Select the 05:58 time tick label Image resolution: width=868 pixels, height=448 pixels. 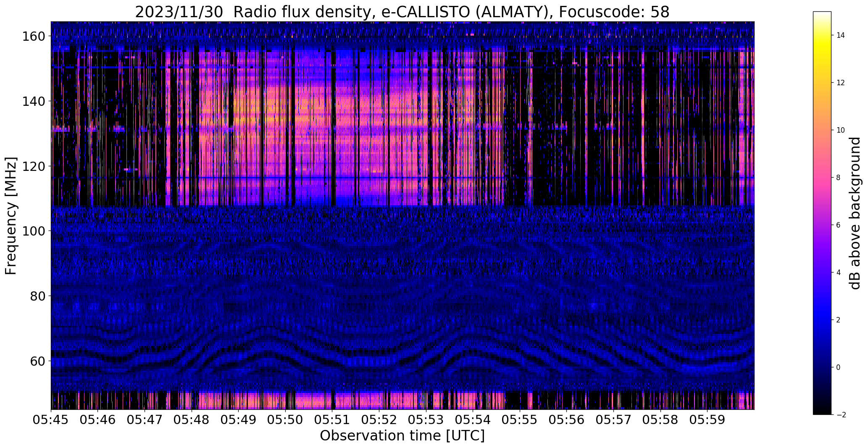click(661, 420)
